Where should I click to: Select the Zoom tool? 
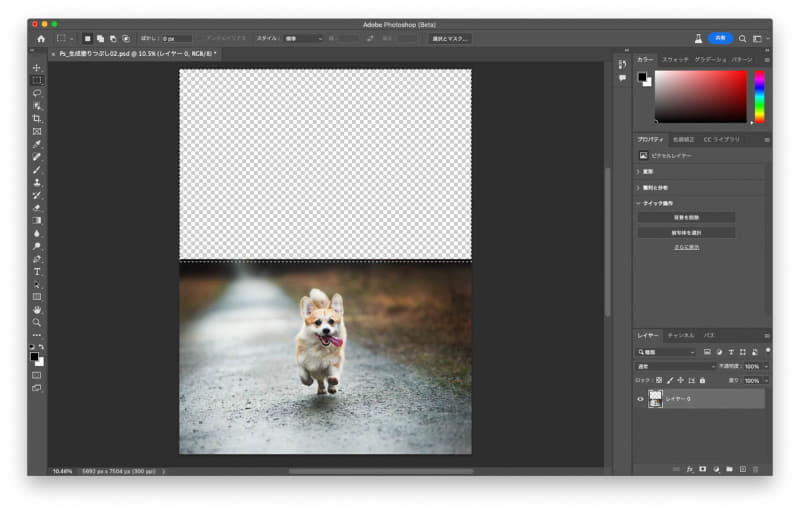[x=37, y=323]
